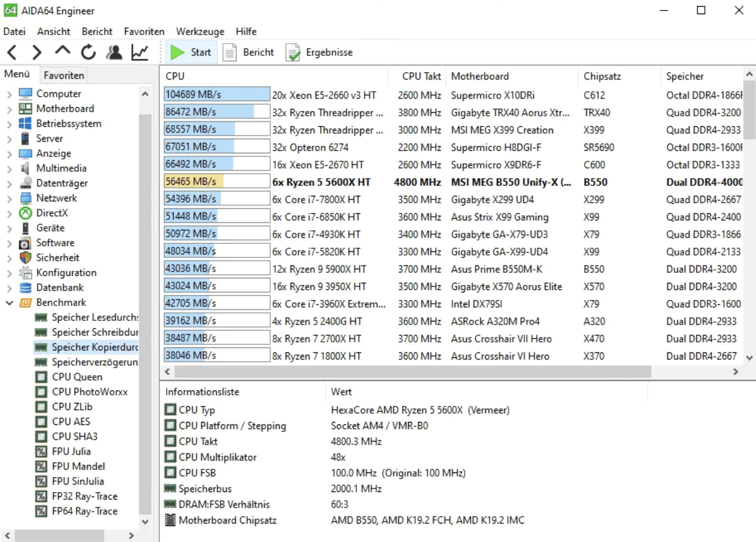The width and height of the screenshot is (756, 542).
Task: Open the Ansicht menu
Action: [x=54, y=31]
